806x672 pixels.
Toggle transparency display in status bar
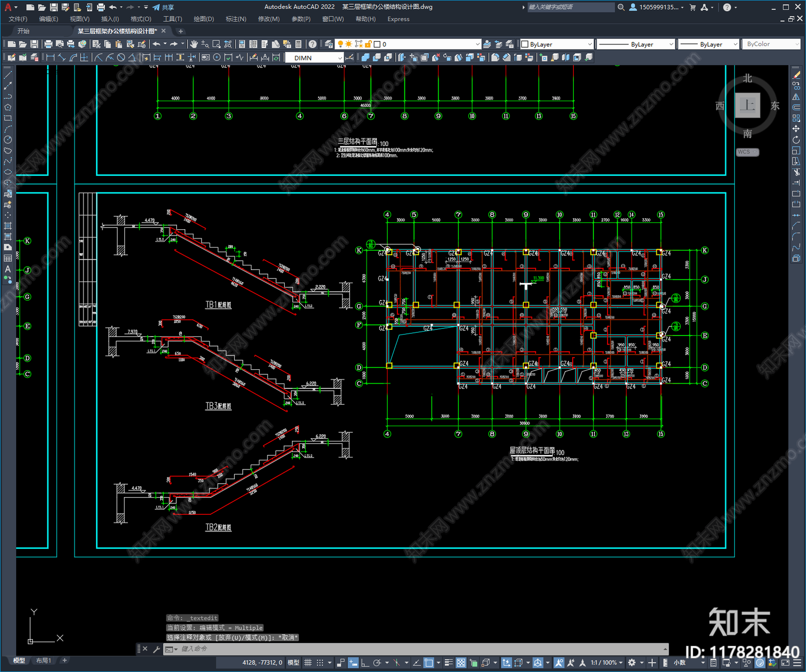(x=461, y=662)
